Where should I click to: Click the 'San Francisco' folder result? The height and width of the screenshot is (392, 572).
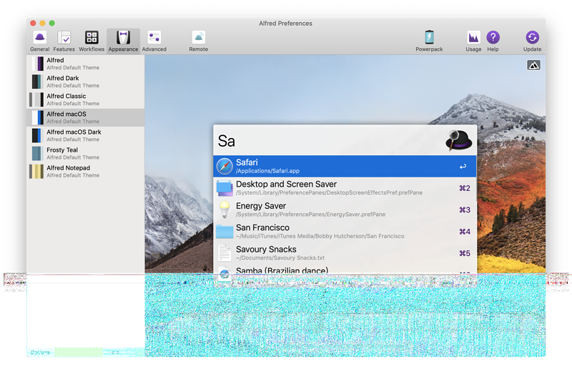tap(345, 231)
